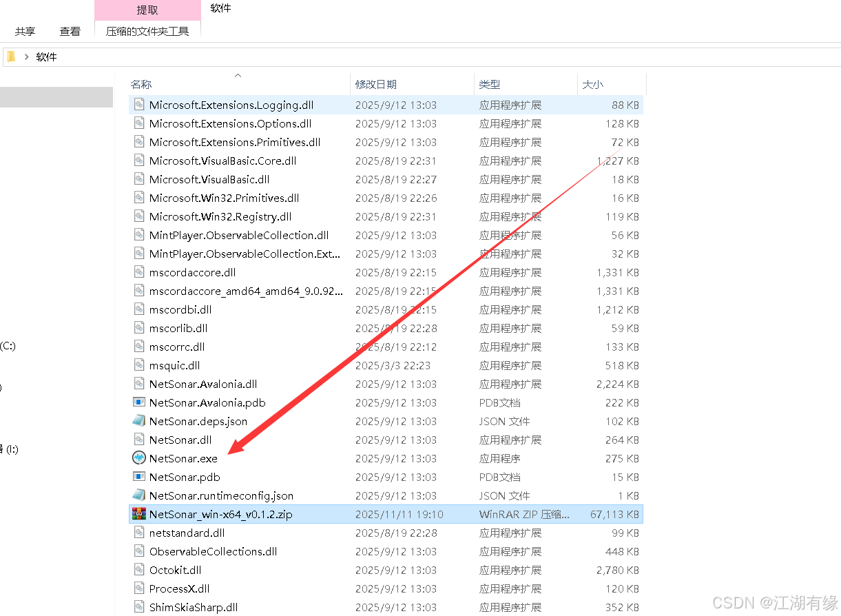Click the address bar path field
The width and height of the screenshot is (841, 616).
(422, 57)
